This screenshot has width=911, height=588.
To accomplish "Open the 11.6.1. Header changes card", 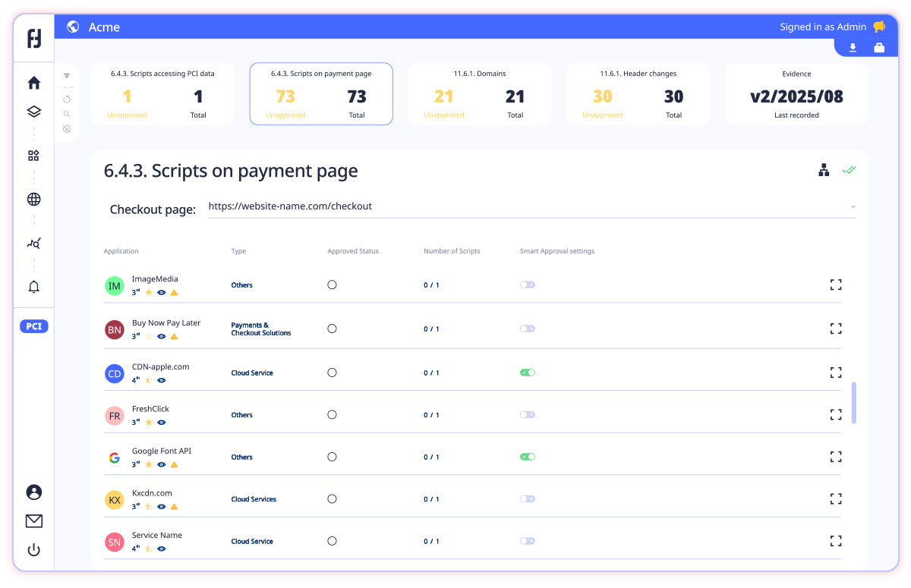I will [x=638, y=94].
